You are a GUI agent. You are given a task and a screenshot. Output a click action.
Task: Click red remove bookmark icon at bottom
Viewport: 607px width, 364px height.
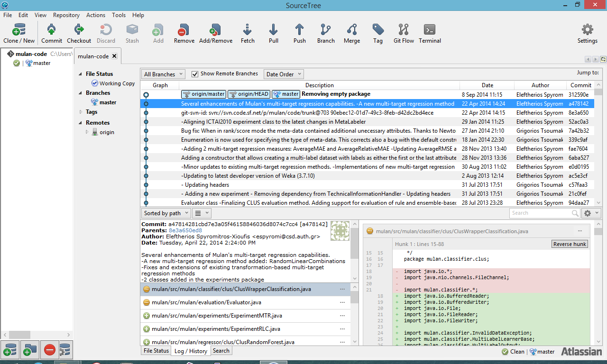point(49,350)
